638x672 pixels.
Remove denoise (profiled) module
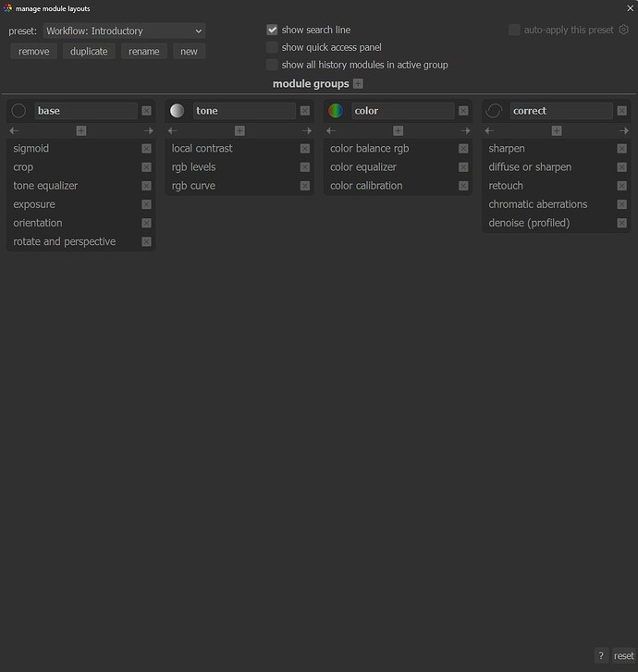[x=622, y=224]
